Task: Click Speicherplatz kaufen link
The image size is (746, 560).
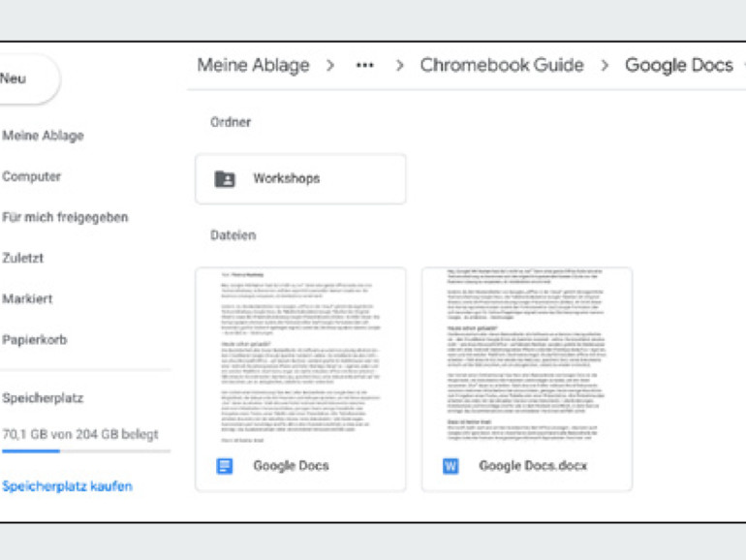Action: tap(67, 486)
